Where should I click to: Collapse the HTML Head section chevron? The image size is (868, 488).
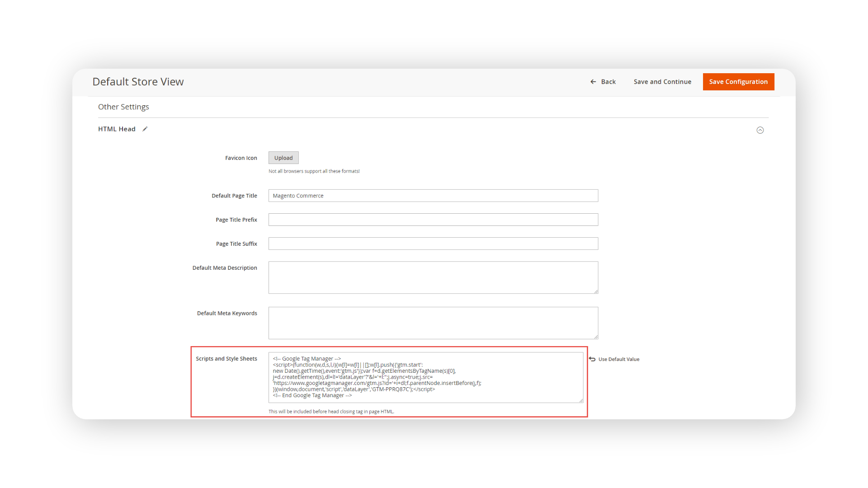(x=760, y=130)
